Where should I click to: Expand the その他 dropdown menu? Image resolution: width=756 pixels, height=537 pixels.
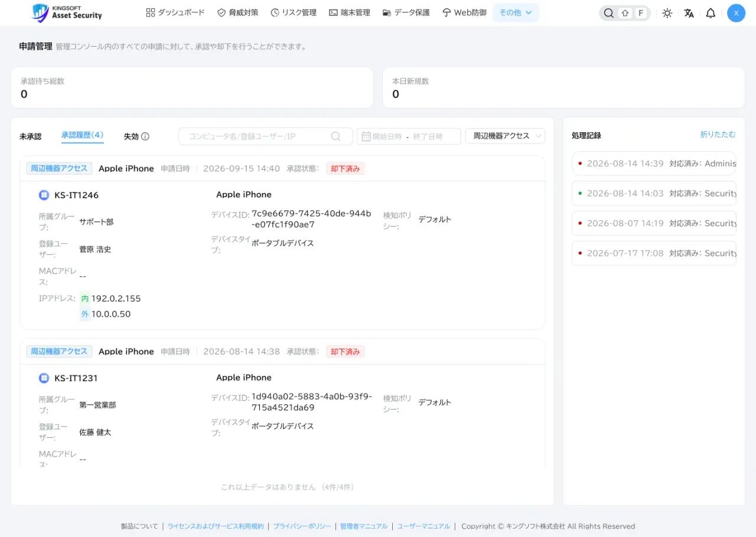pyautogui.click(x=516, y=12)
